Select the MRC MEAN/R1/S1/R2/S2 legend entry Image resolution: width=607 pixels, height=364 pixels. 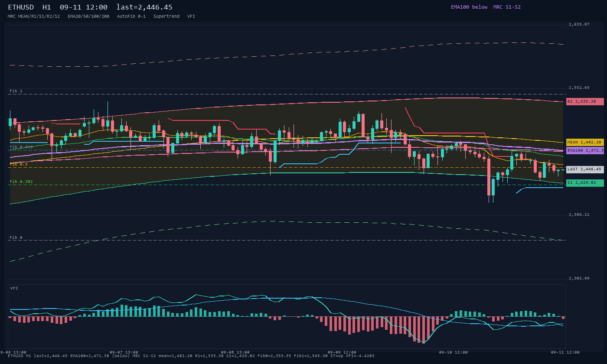[34, 16]
